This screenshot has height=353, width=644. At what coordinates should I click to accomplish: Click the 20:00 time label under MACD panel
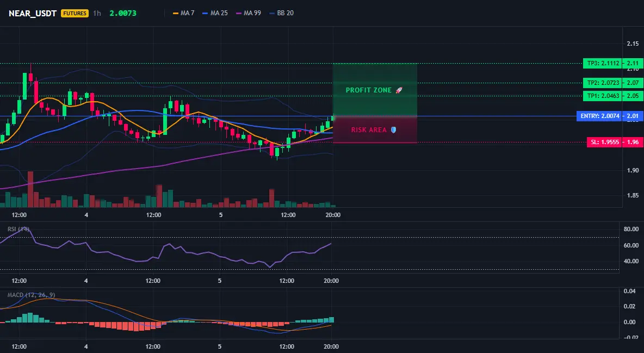[331, 346]
